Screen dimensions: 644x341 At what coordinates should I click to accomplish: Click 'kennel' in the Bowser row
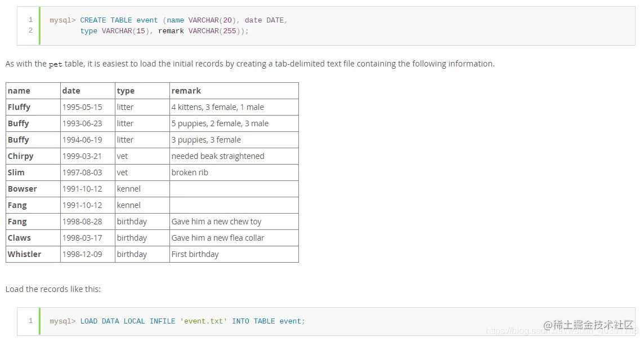pos(128,189)
